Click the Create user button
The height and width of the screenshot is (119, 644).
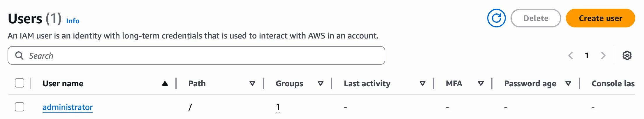600,18
